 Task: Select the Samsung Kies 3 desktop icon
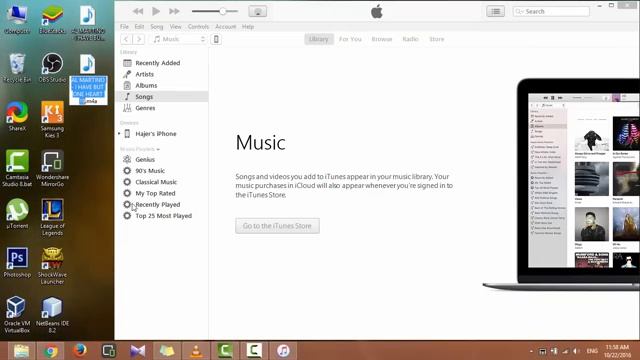coord(52,120)
